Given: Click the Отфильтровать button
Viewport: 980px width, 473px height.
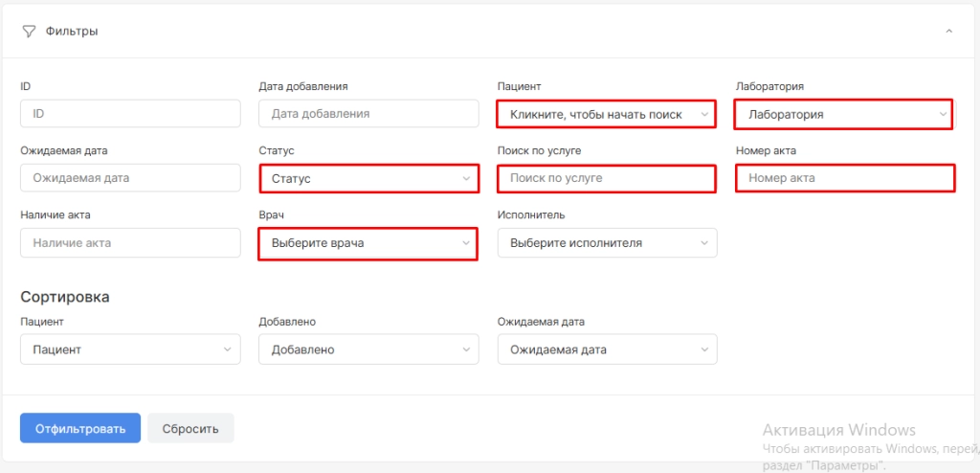Looking at the screenshot, I should coord(80,429).
